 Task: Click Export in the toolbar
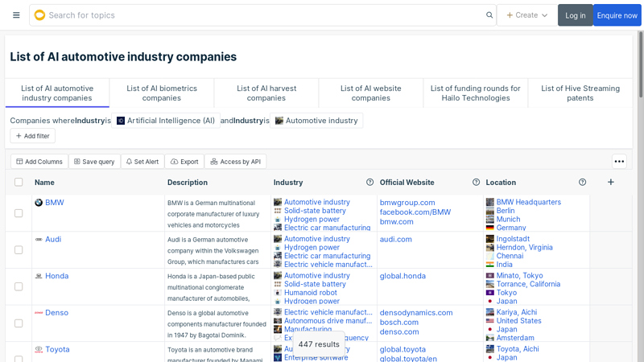(x=184, y=162)
